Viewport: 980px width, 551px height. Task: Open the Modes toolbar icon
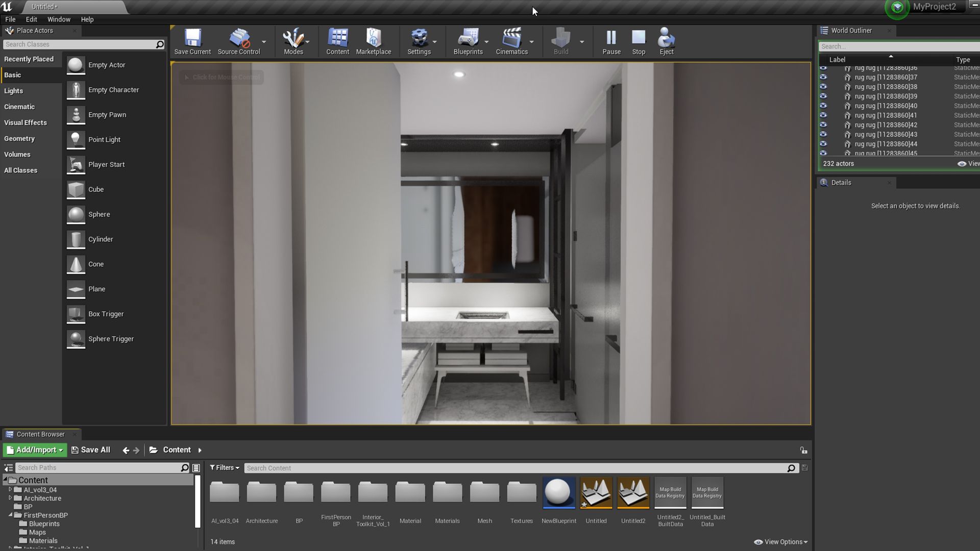tap(293, 41)
